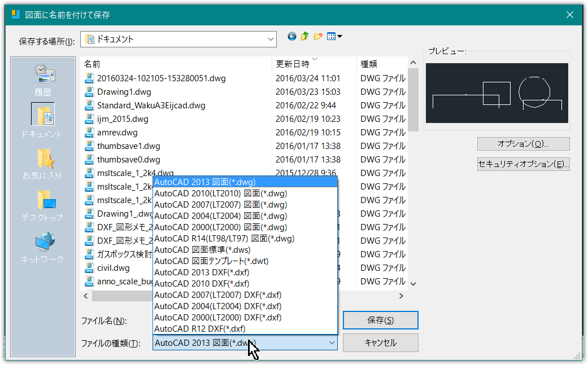The width and height of the screenshot is (588, 365).
Task: Open デスクトップ in the places sidebar
Action: tap(42, 206)
